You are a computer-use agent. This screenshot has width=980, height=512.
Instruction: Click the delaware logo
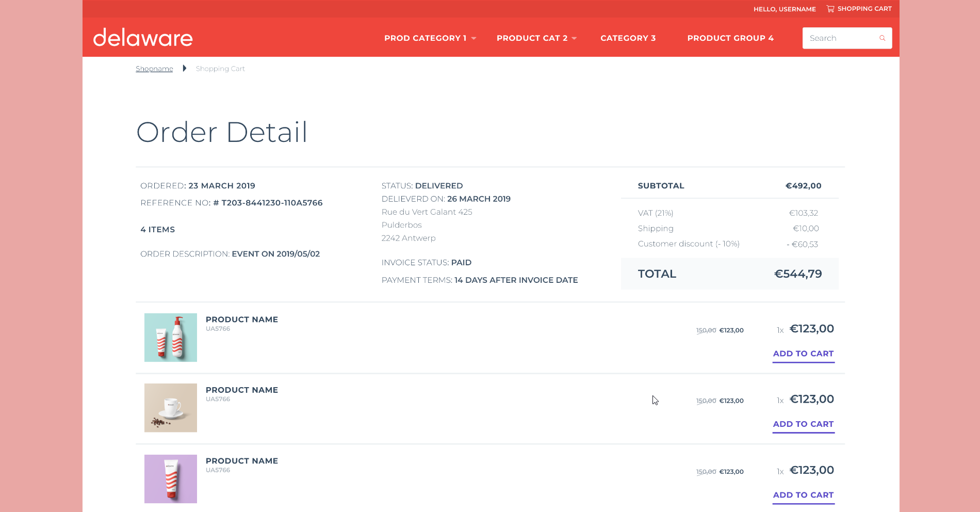coord(143,38)
